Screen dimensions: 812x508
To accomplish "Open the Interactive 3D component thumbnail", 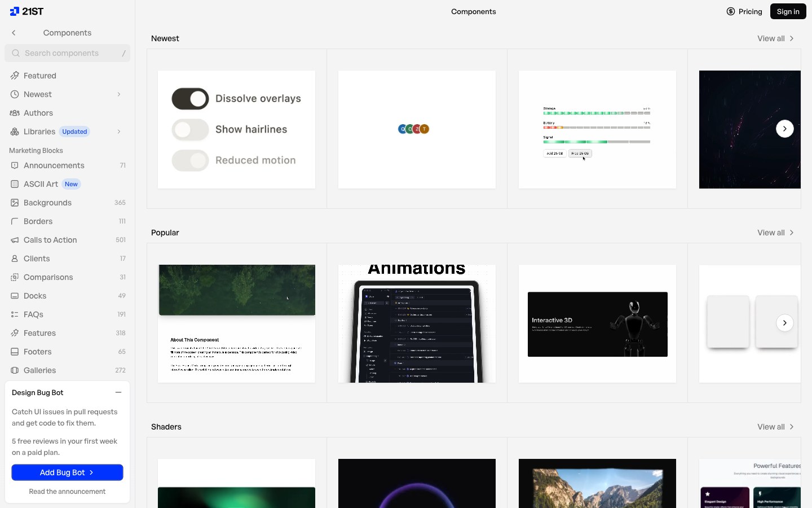I will pos(597,324).
